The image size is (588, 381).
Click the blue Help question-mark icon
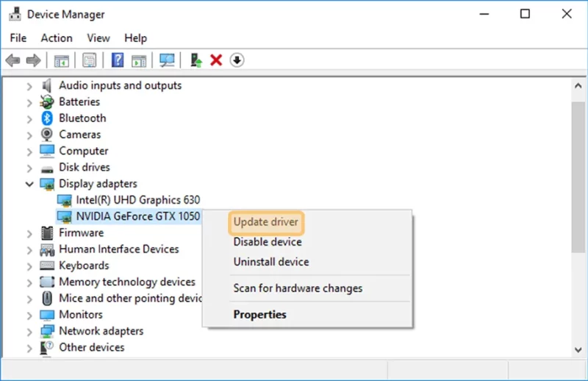118,60
